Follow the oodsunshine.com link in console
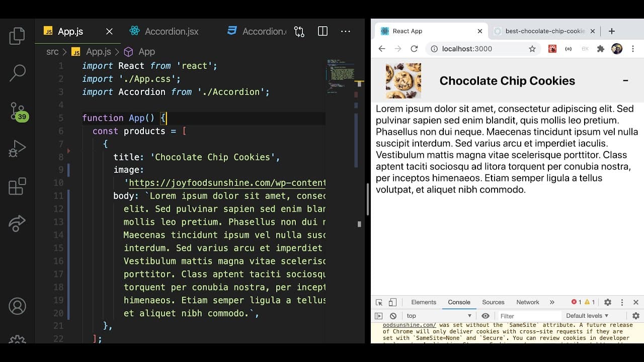 (410, 325)
